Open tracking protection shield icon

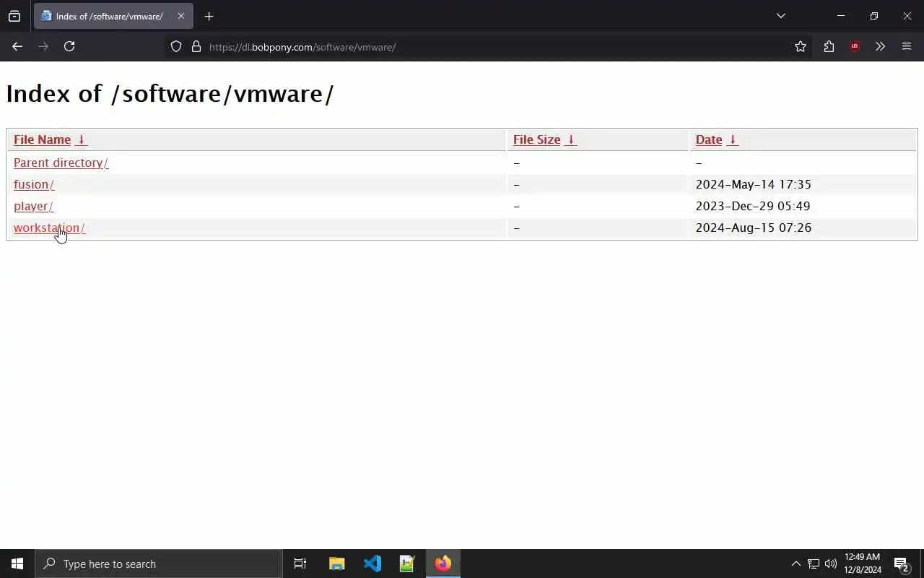[x=176, y=47]
